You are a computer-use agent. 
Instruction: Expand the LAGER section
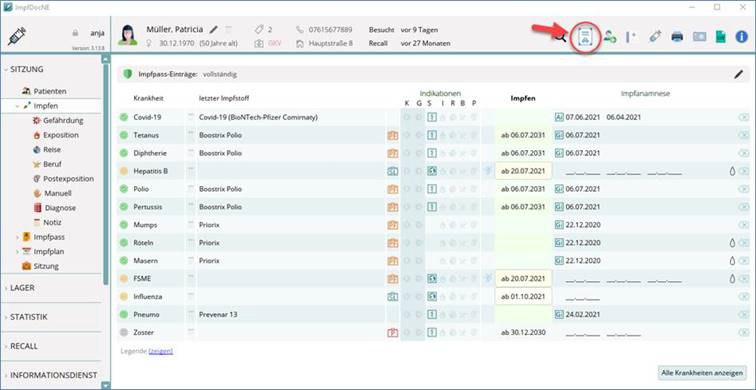coord(5,288)
